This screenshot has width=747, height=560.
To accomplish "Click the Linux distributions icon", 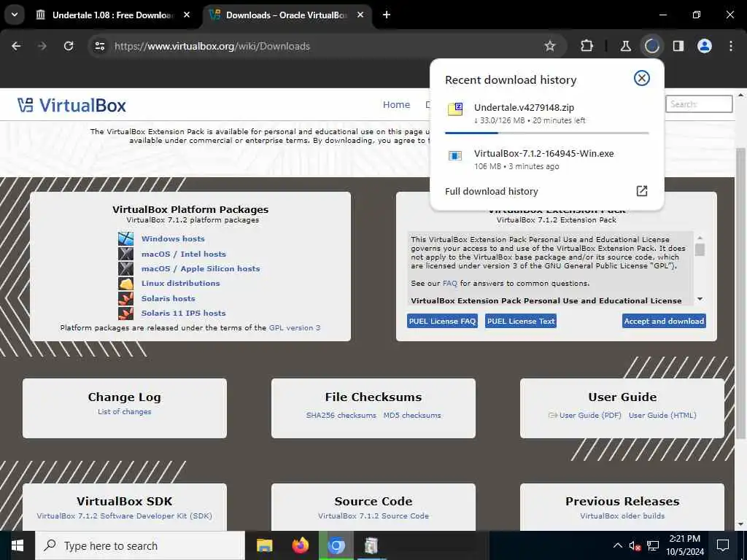I will pos(125,284).
